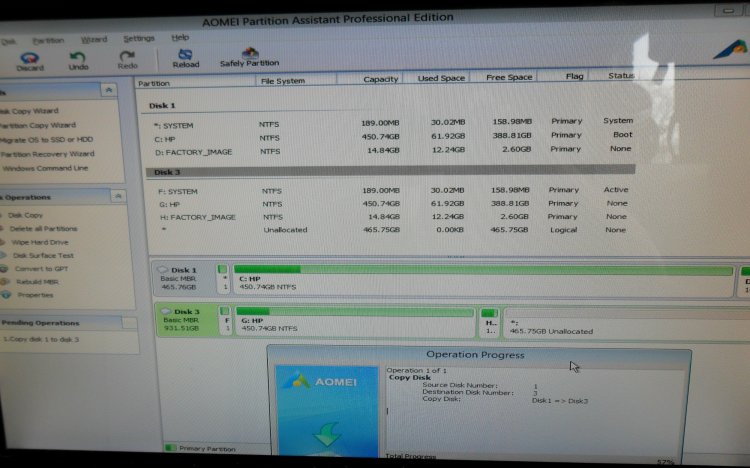The image size is (750, 468).
Task: Select the Disk 1 group heading
Action: point(162,105)
